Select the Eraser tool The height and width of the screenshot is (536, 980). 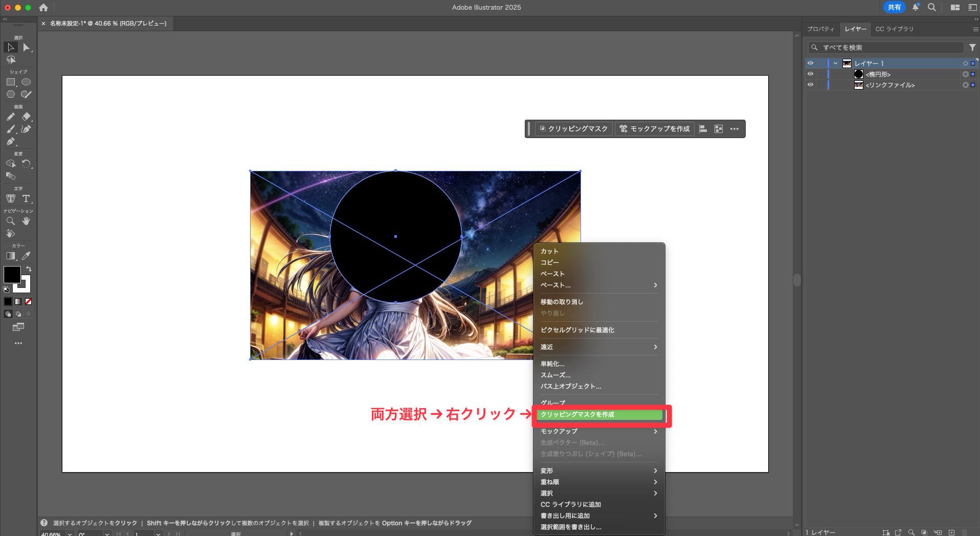(x=26, y=117)
